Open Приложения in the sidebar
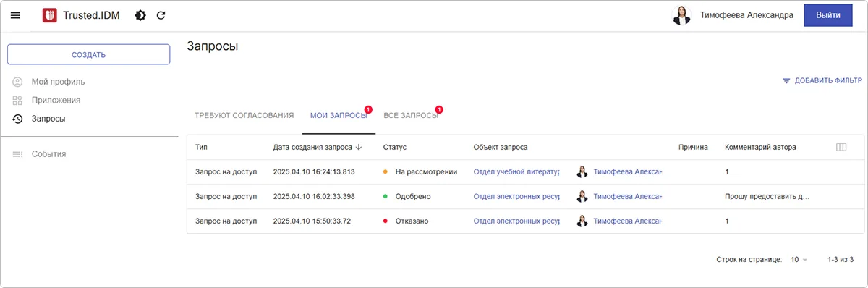The image size is (868, 288). (x=56, y=101)
